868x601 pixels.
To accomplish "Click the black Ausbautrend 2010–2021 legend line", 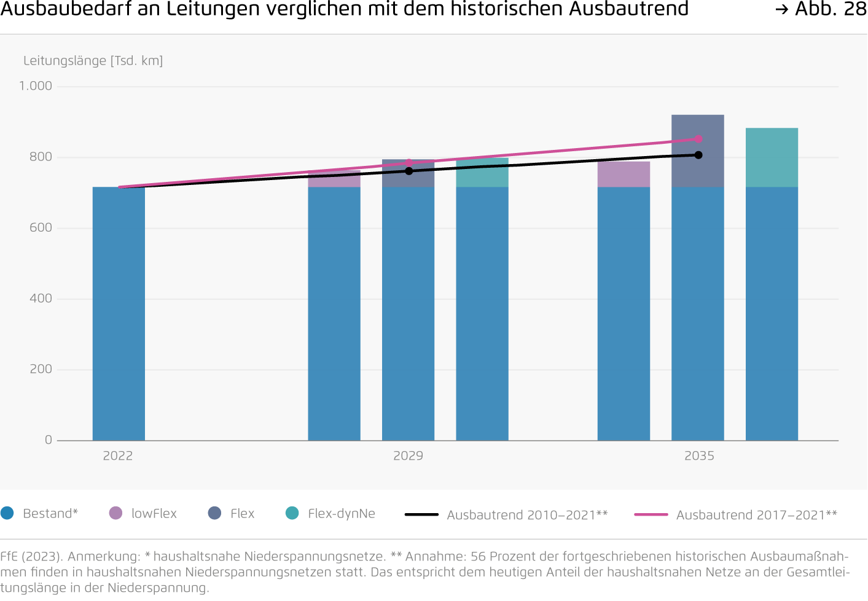I will (421, 514).
